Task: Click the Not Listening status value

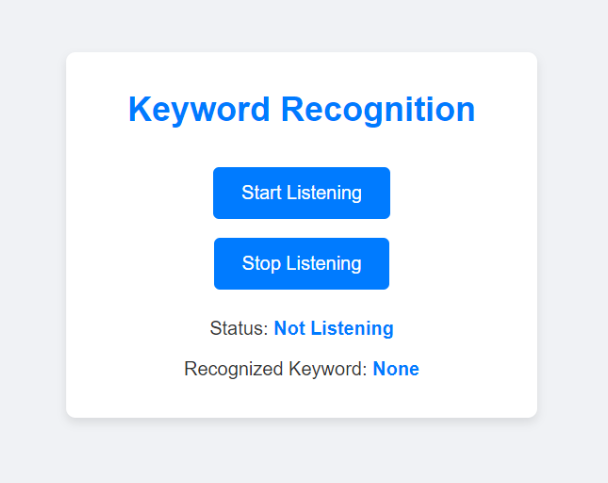Action: pos(334,328)
